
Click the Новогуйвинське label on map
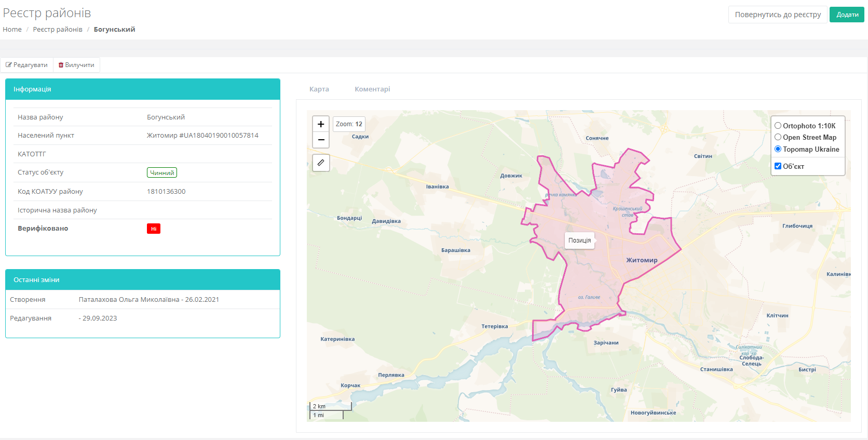(653, 413)
